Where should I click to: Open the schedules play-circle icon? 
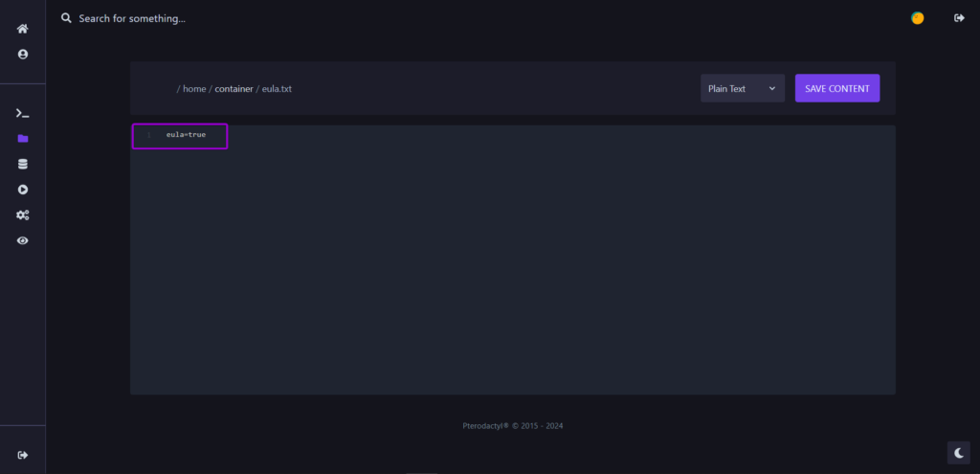(x=23, y=190)
